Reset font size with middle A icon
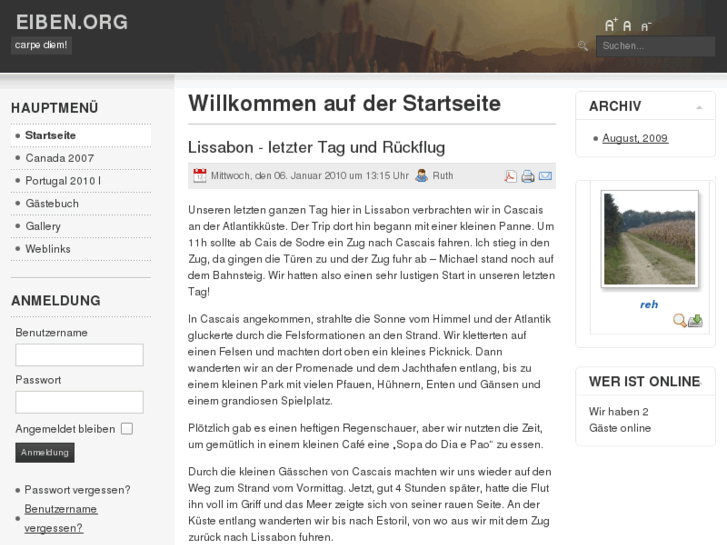 point(627,26)
